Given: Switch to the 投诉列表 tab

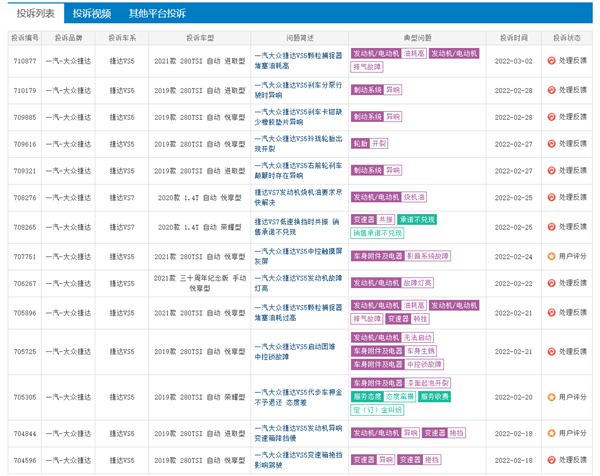Looking at the screenshot, I should point(36,13).
